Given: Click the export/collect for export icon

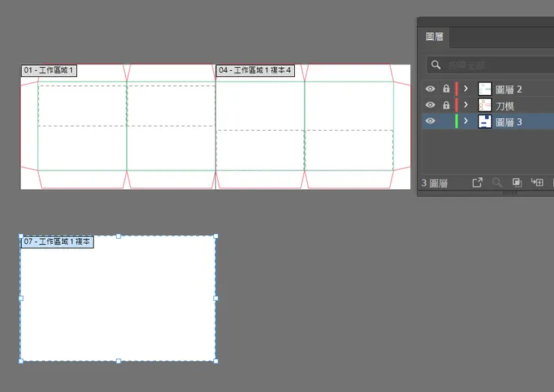Looking at the screenshot, I should pos(478,183).
